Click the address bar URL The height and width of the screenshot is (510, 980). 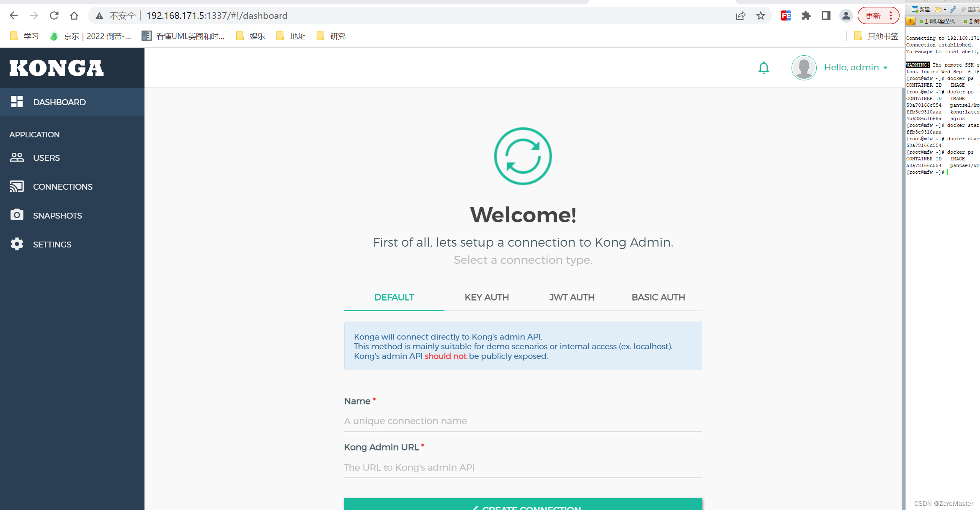(217, 15)
